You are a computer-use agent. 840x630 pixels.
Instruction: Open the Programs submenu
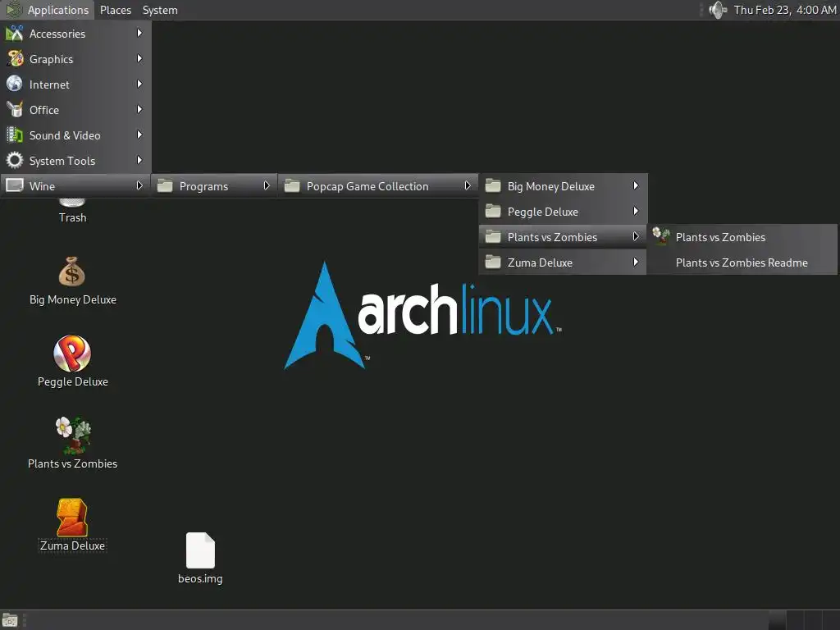click(214, 186)
